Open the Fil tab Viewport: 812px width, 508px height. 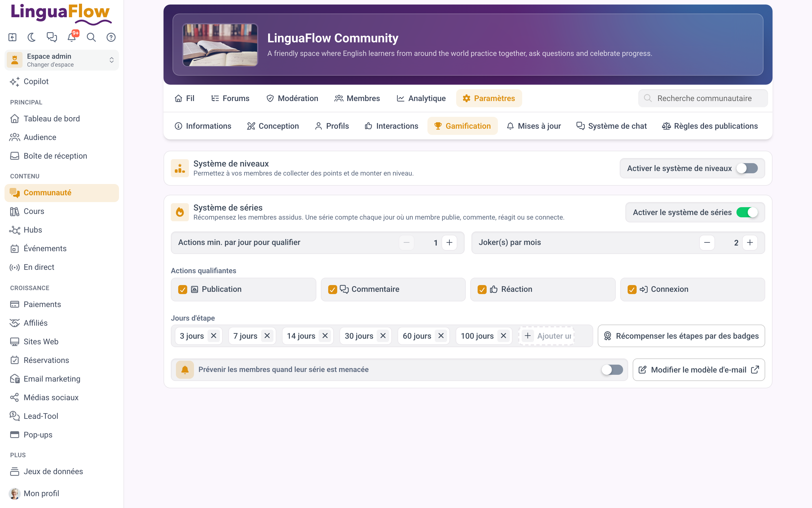(185, 98)
